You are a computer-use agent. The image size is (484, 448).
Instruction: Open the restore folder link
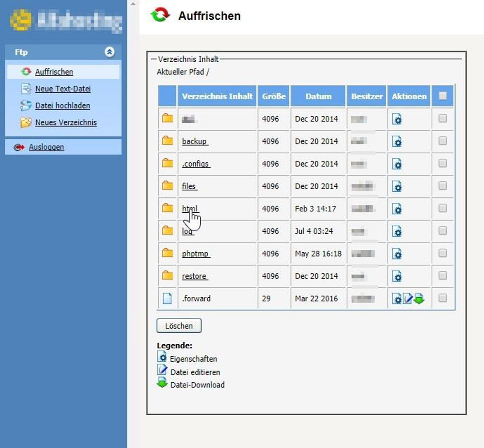(195, 276)
